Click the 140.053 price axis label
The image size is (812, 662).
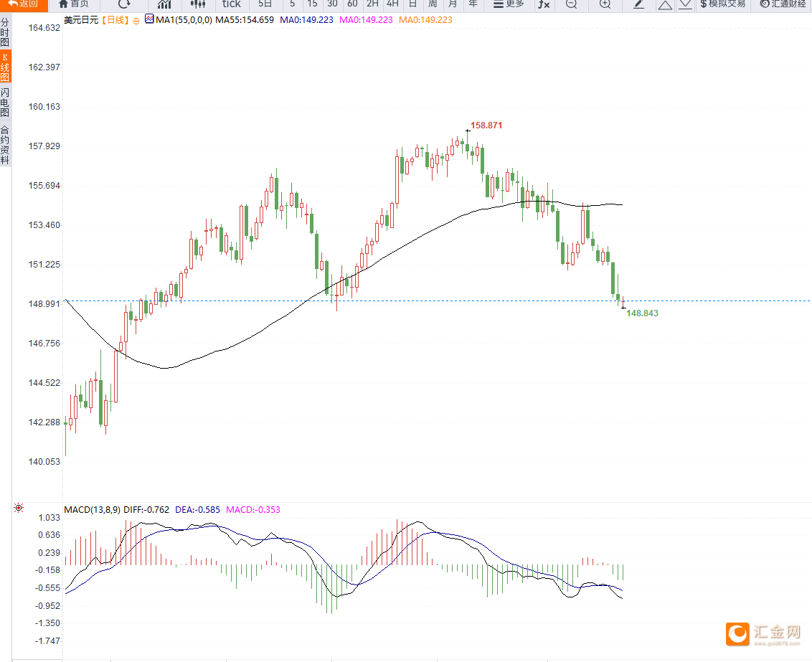coord(44,462)
